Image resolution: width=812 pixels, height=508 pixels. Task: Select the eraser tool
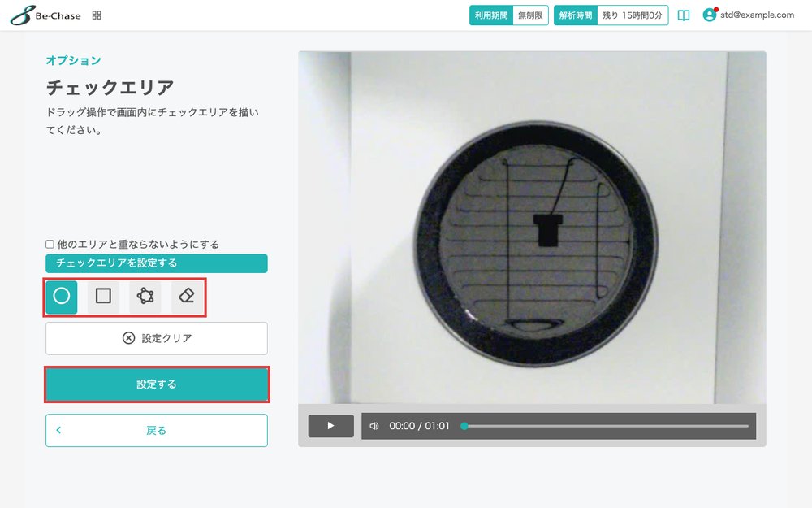point(187,297)
